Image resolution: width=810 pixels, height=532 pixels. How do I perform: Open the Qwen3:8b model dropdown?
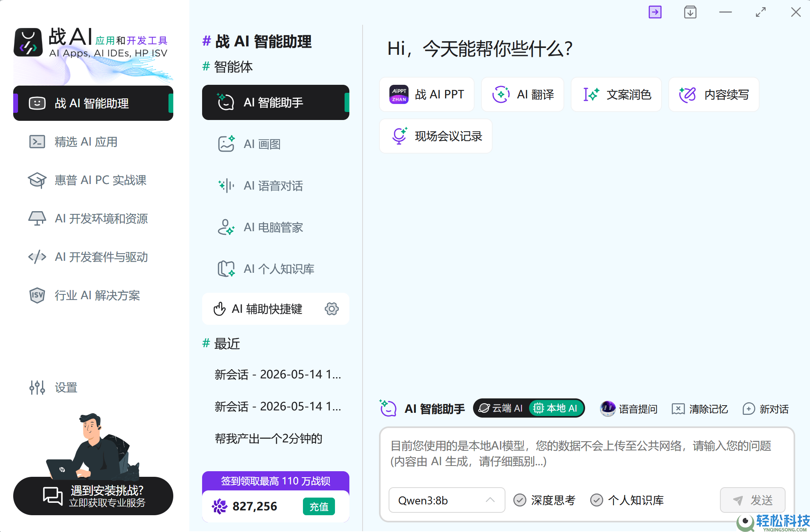447,500
